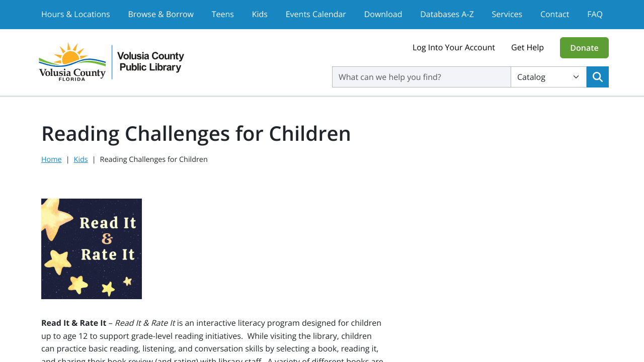Image resolution: width=644 pixels, height=362 pixels.
Task: Click Kids in the breadcrumb trail
Action: coord(80,159)
